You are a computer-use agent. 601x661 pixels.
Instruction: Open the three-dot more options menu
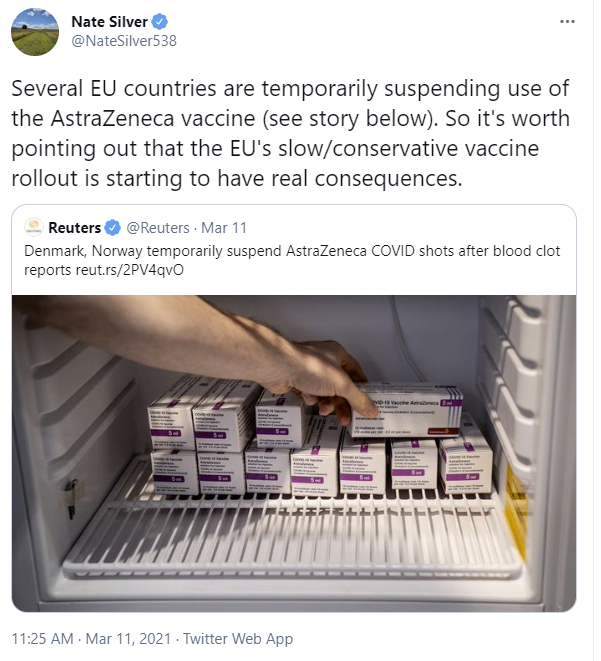tap(567, 21)
